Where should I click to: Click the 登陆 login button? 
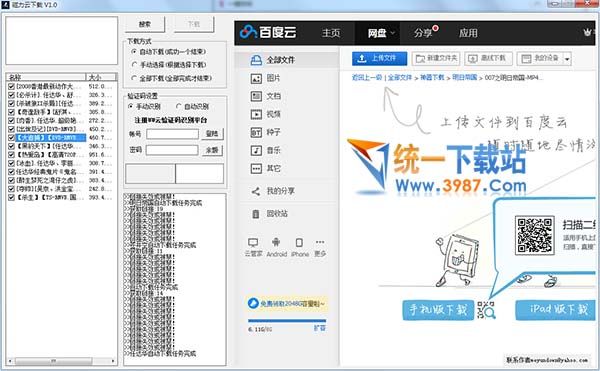[x=212, y=134]
